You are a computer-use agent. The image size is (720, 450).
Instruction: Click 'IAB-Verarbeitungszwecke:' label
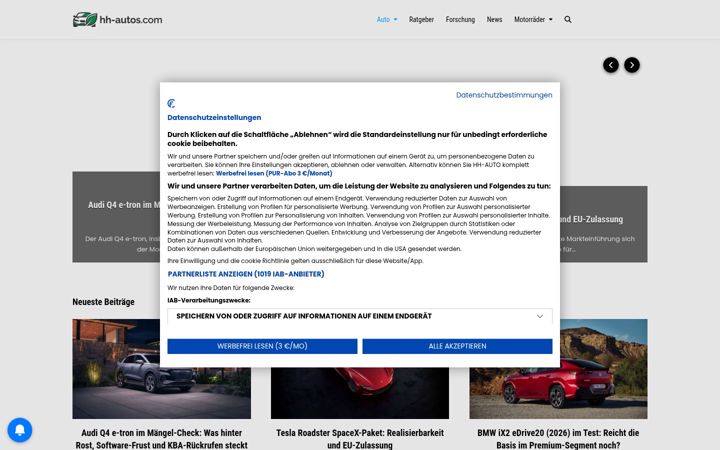(208, 300)
